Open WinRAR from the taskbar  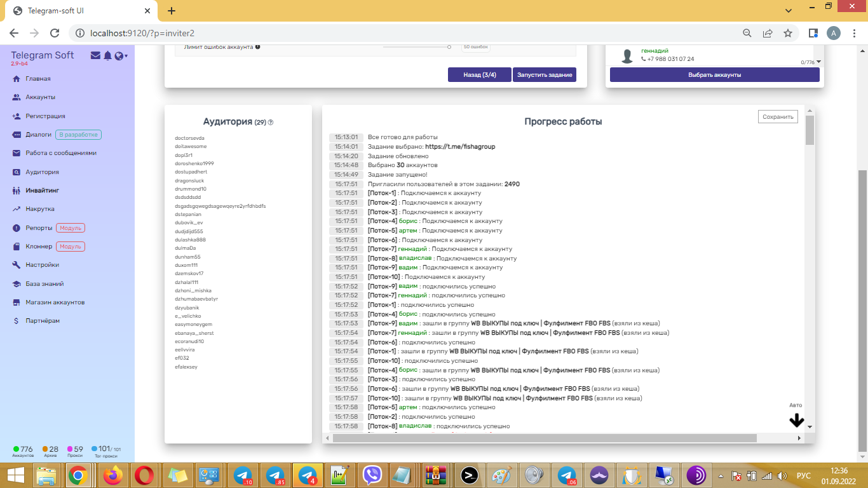(x=437, y=475)
